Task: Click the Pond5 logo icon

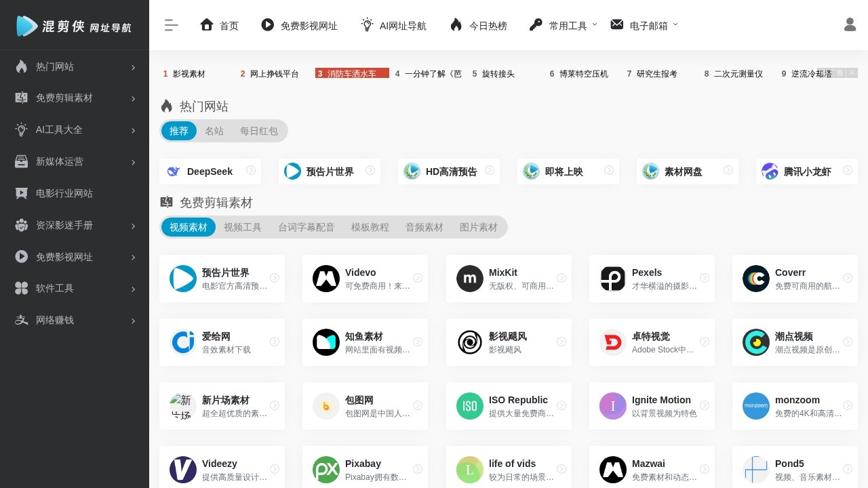Action: click(x=756, y=470)
